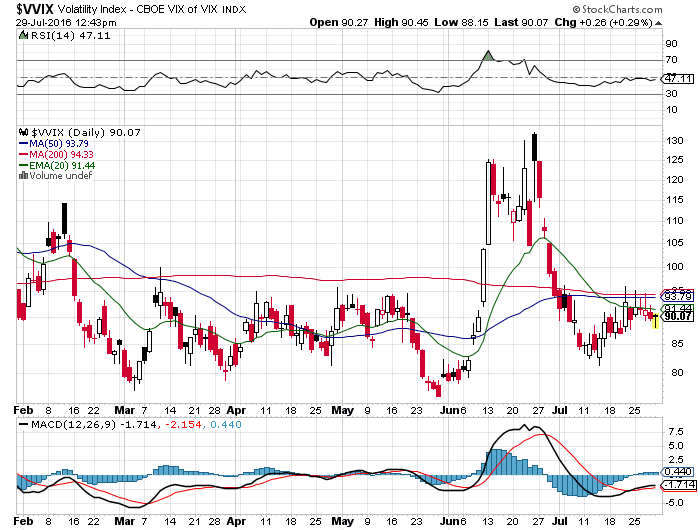This screenshot has height=530, width=700.
Task: Click the 10 level on the RSI axis
Action: 671,110
